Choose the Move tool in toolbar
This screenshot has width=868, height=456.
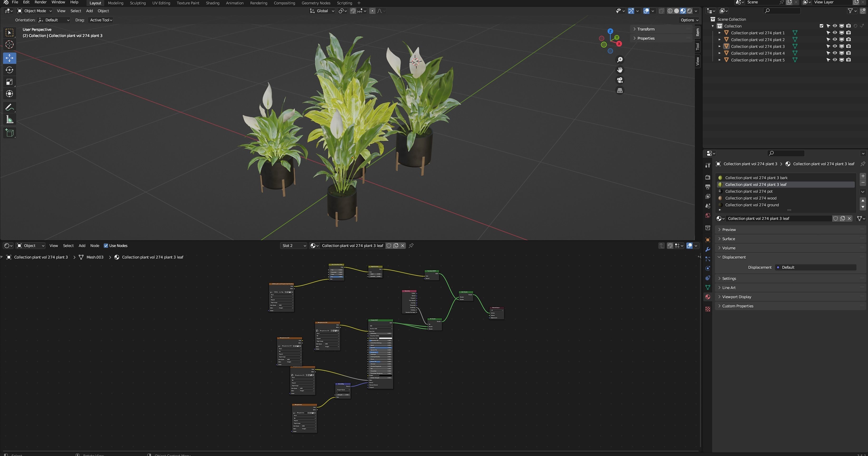point(10,58)
